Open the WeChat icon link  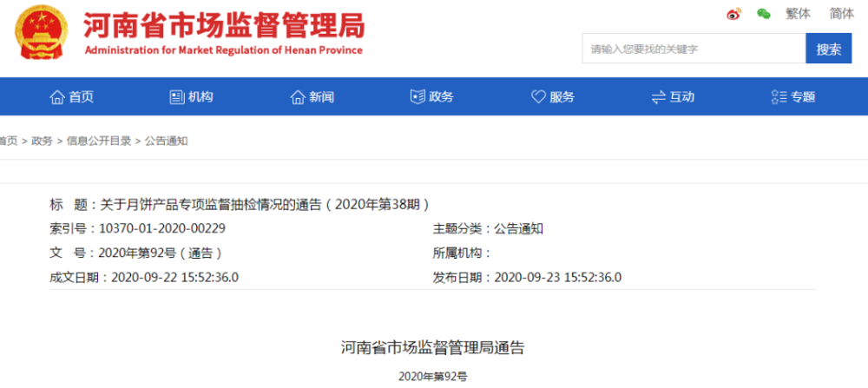[x=764, y=15]
